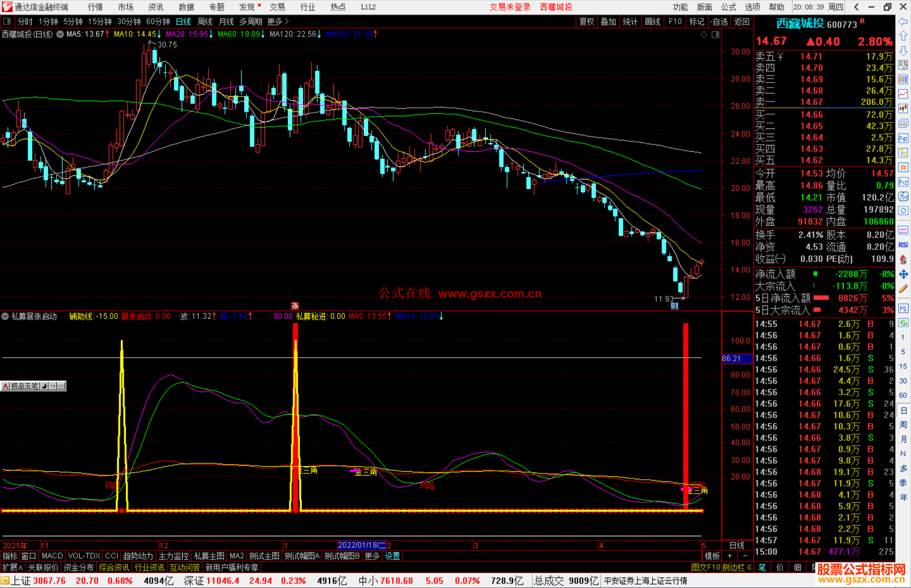Click the back arrow icon in right sidebar
The image size is (911, 588).
point(903,21)
